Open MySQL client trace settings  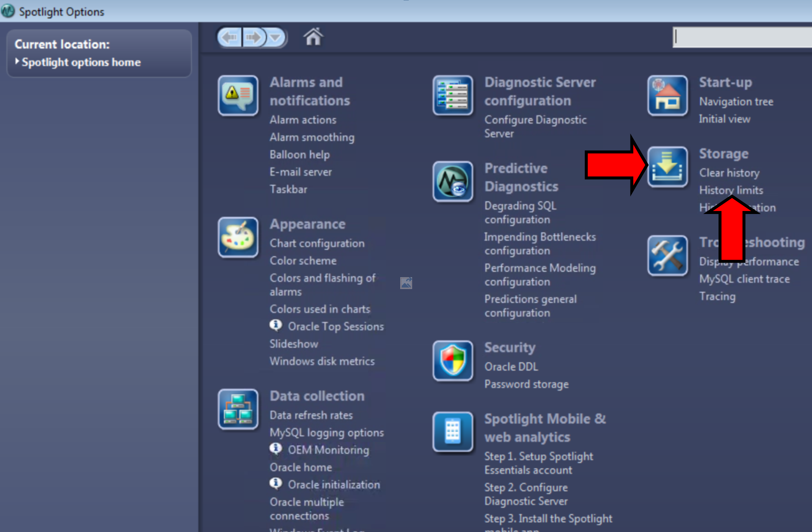[x=744, y=279]
